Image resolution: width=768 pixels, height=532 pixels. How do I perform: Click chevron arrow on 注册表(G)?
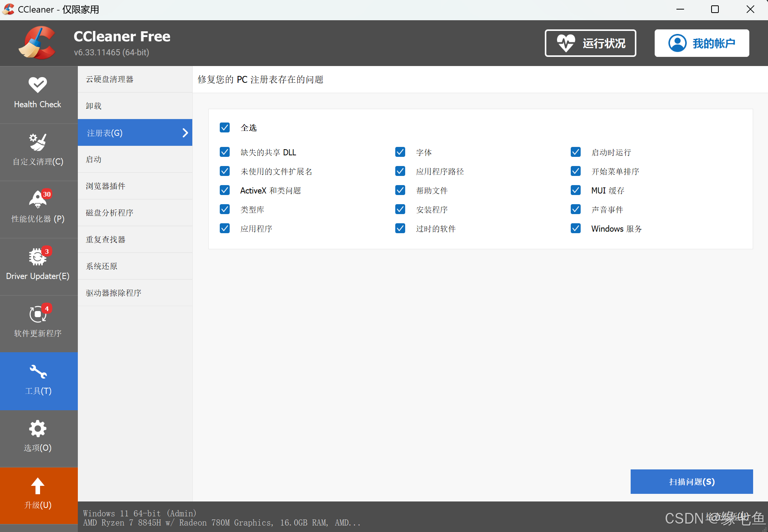tap(185, 133)
